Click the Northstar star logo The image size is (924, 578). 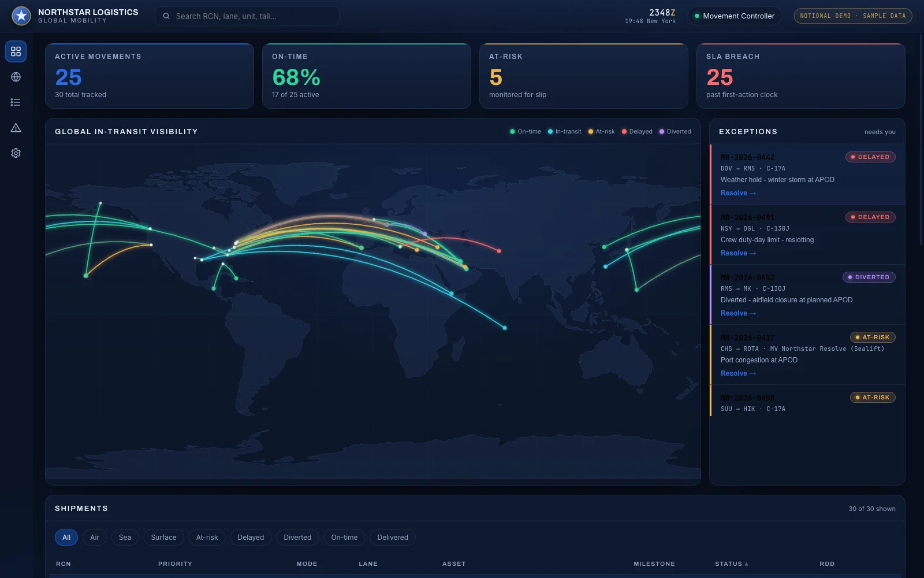point(21,16)
